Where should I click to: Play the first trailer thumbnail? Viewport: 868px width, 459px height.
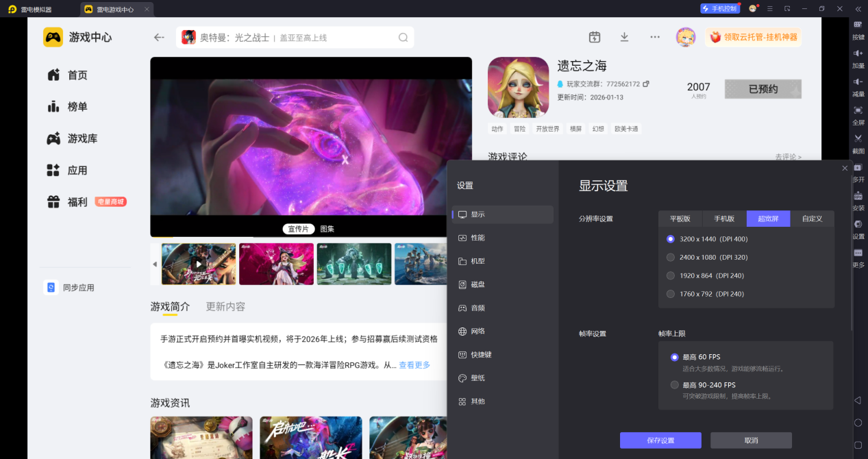(199, 264)
